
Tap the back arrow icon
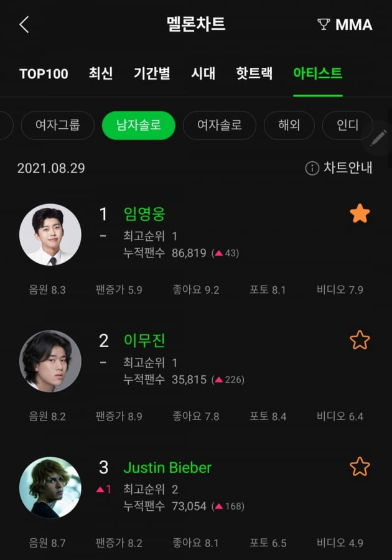24,25
